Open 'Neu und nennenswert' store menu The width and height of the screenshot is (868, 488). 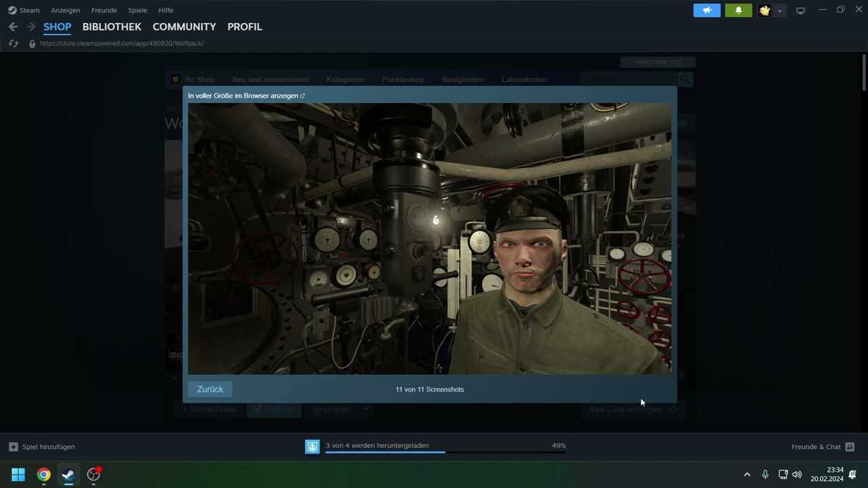[x=271, y=79]
